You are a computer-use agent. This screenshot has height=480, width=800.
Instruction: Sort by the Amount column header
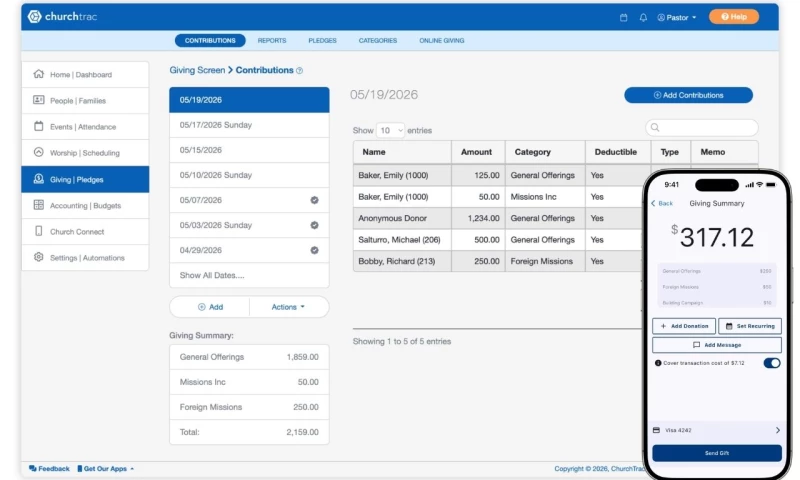pyautogui.click(x=478, y=152)
